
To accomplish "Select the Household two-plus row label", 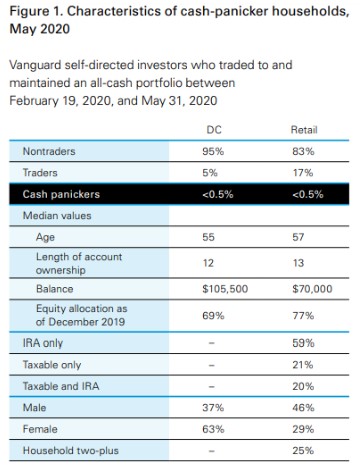I will click(x=71, y=450).
